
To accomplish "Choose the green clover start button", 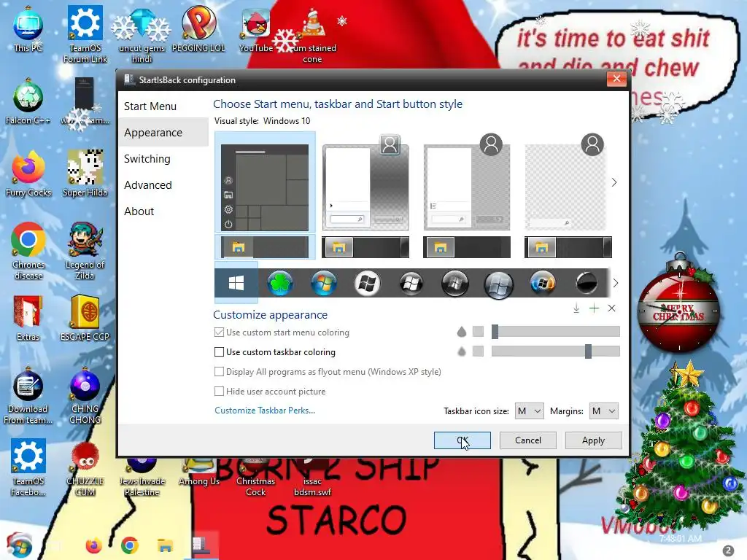I will click(x=279, y=284).
